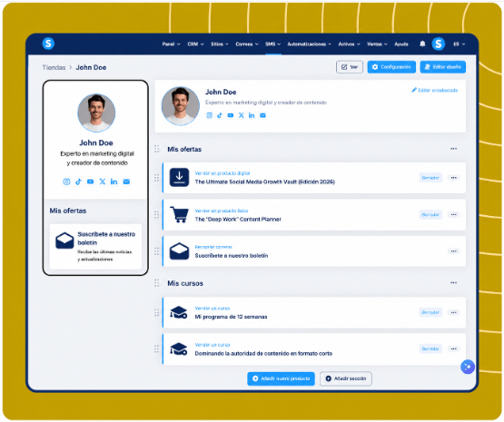Open TikTok icon in header card
504x422 pixels.
click(x=220, y=115)
